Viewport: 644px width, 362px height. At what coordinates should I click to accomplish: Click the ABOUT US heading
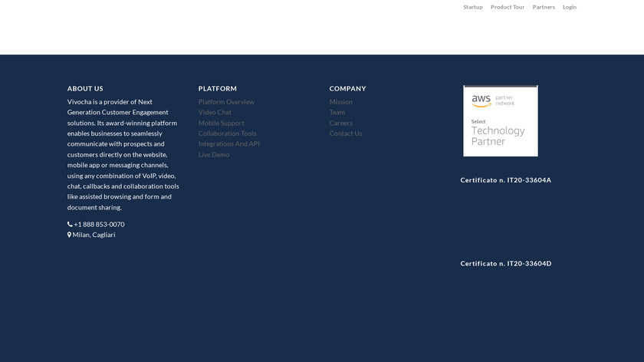85,89
